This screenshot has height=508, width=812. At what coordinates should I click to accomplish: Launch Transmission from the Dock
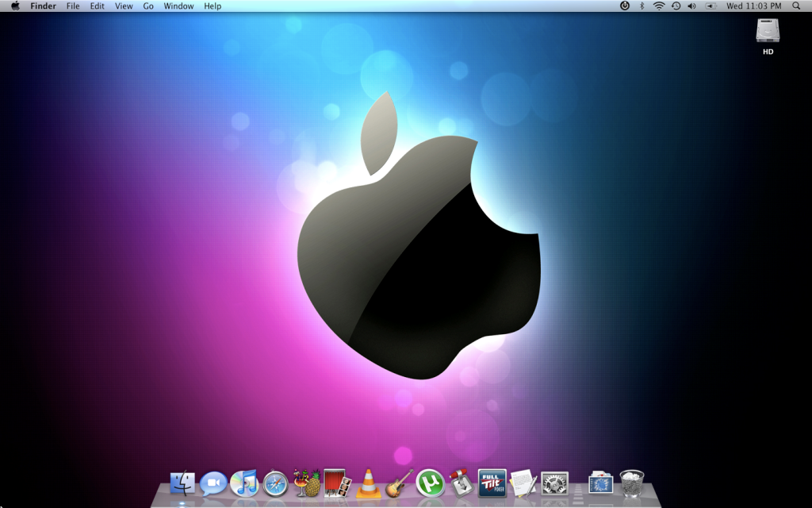coord(461,483)
